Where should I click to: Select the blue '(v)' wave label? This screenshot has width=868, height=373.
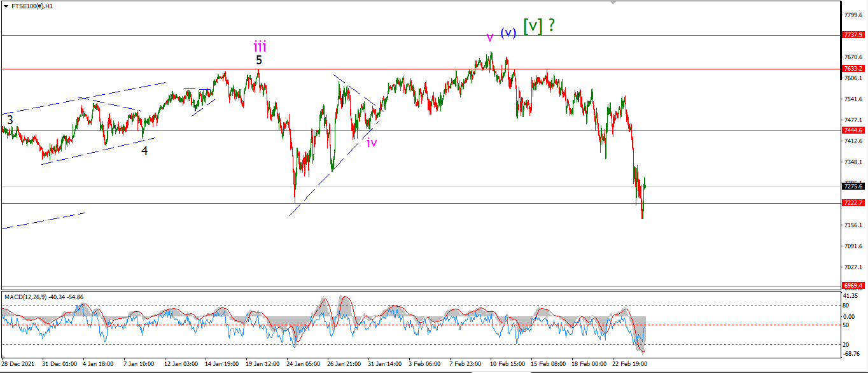[x=507, y=32]
